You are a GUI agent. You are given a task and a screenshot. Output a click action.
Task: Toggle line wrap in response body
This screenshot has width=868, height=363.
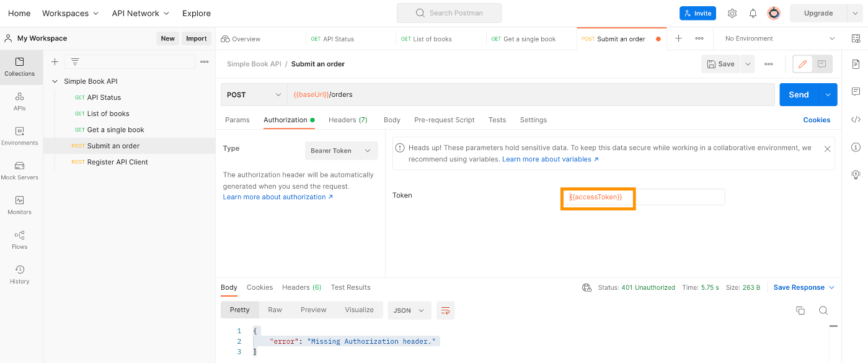445,310
